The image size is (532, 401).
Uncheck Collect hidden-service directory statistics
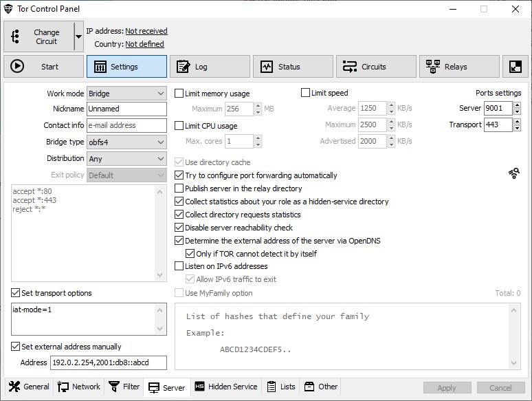click(x=179, y=202)
